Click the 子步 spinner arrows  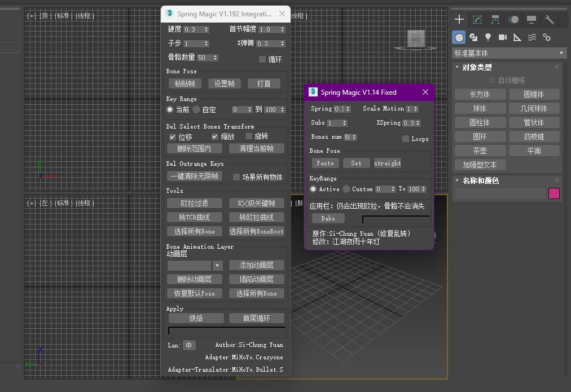[207, 43]
